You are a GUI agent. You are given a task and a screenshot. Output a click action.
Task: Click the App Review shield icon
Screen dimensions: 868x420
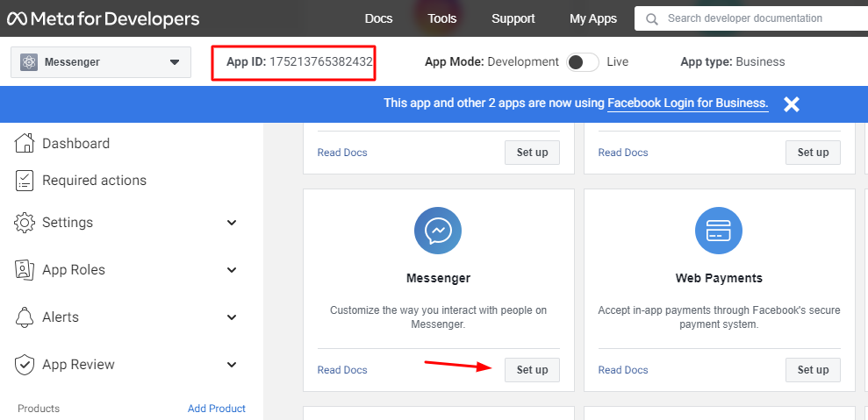click(x=24, y=365)
